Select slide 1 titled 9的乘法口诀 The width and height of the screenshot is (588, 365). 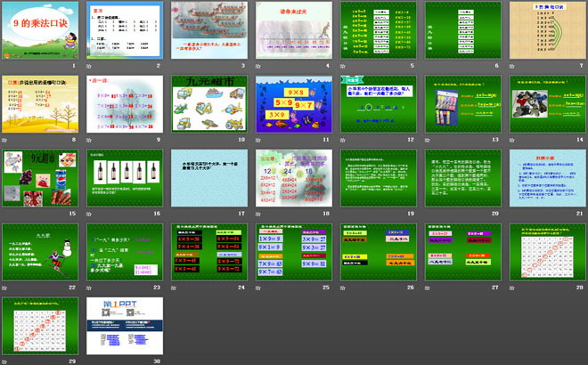click(40, 30)
